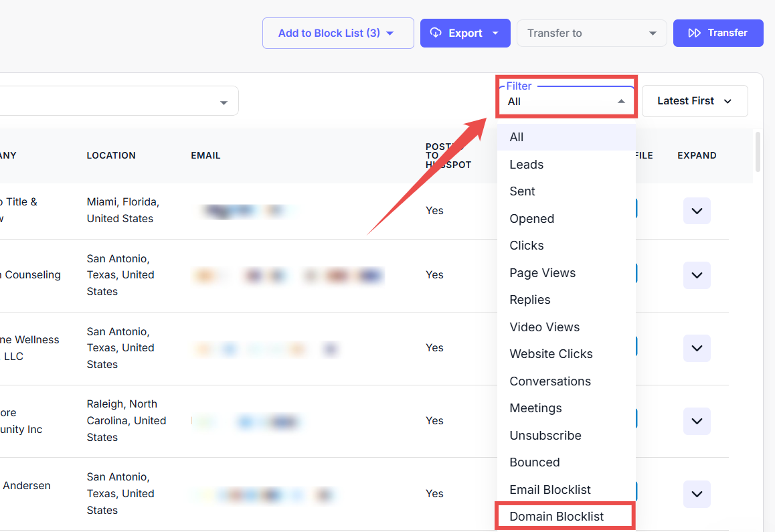Choose the Bounced filter option

tap(535, 462)
